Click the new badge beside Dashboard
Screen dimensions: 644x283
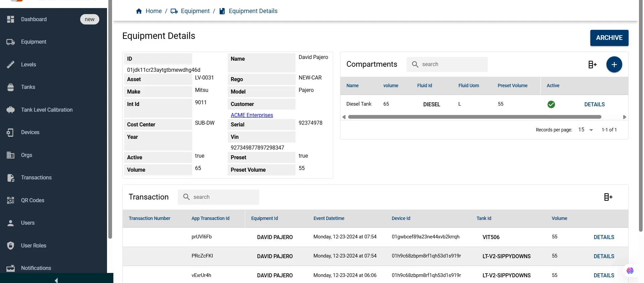[x=90, y=19]
